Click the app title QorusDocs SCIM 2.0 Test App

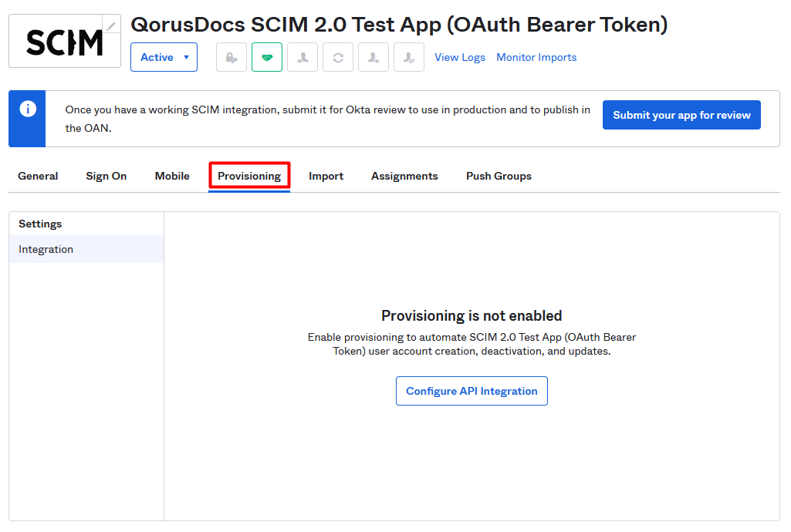click(399, 25)
